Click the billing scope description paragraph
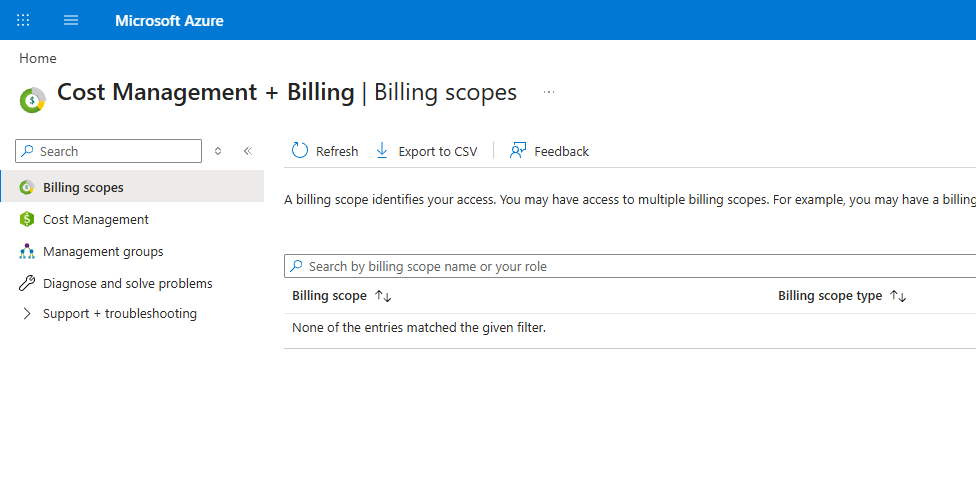The width and height of the screenshot is (976, 486). click(x=630, y=200)
